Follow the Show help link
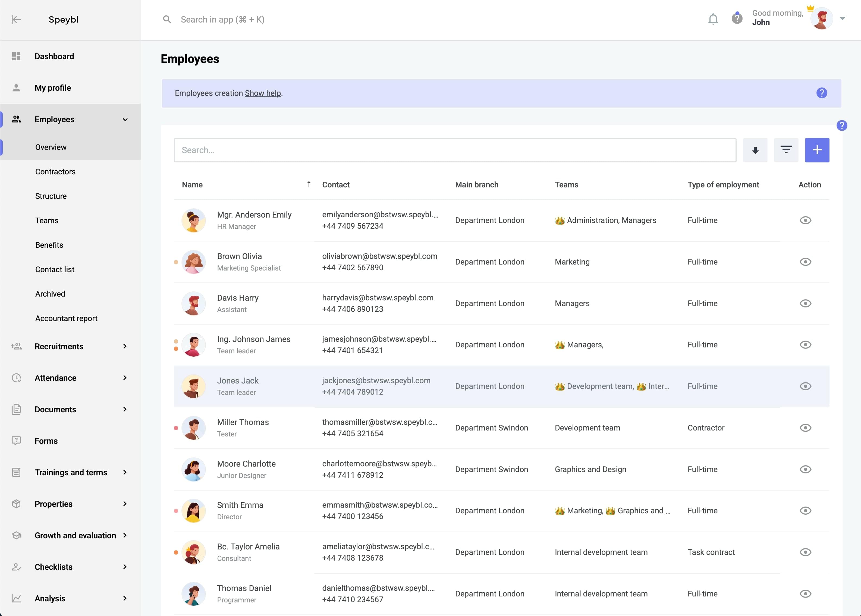The width and height of the screenshot is (861, 616). 263,93
